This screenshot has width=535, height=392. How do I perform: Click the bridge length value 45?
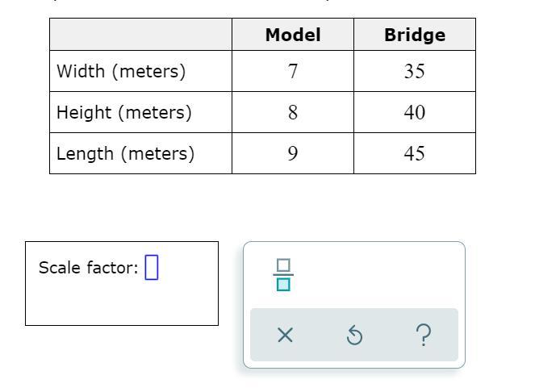pyautogui.click(x=414, y=154)
